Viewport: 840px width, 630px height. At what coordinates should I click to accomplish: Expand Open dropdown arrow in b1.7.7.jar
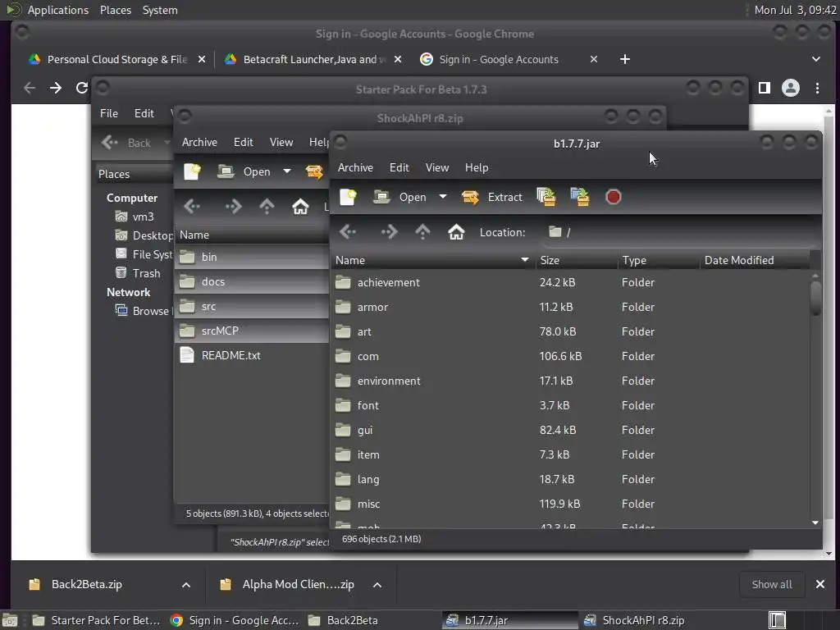[443, 197]
